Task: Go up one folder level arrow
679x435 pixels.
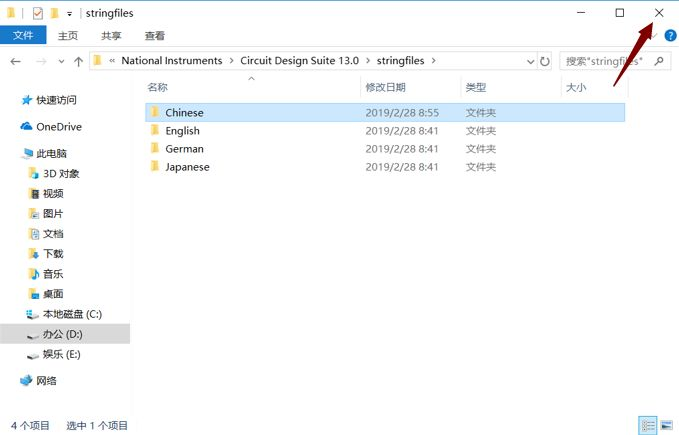Action: [78, 61]
